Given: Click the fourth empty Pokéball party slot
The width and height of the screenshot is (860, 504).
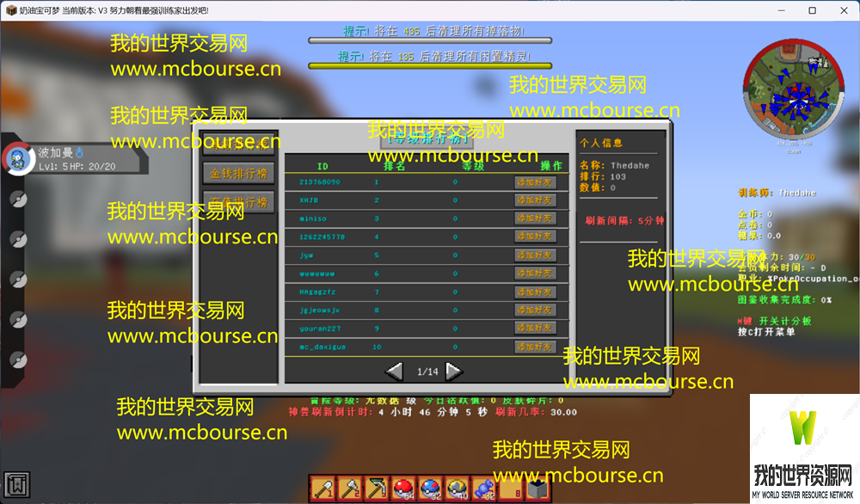Looking at the screenshot, I should pos(18,280).
